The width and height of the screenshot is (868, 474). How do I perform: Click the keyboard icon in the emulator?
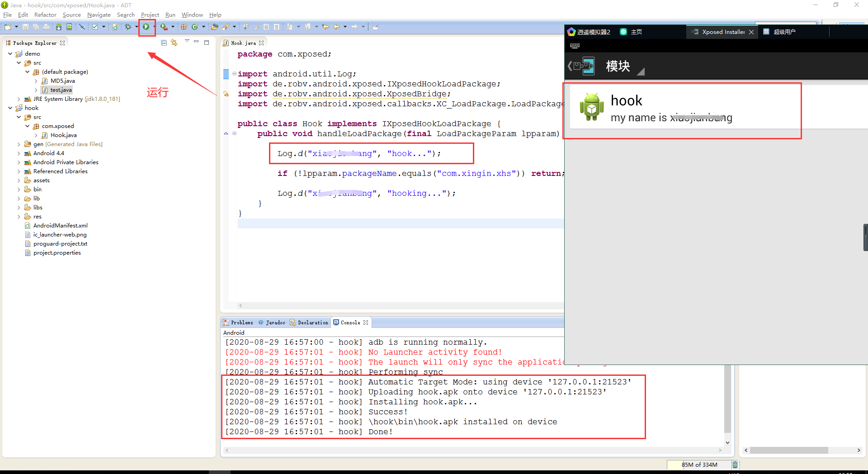(575, 46)
